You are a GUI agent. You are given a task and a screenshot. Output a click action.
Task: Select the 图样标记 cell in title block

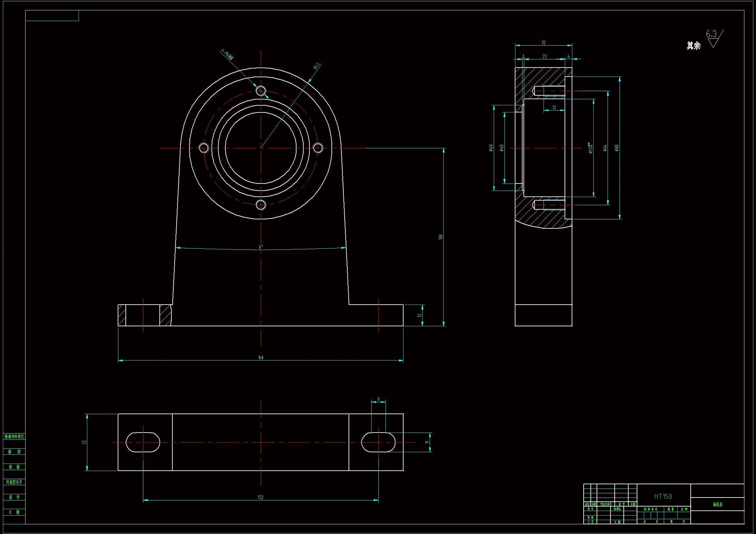tap(650, 509)
